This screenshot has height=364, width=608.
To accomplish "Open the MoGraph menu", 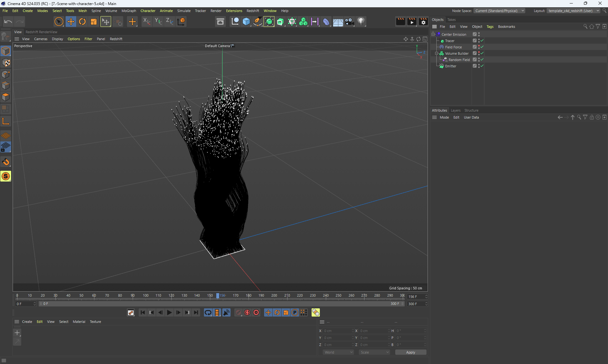I will [129, 11].
